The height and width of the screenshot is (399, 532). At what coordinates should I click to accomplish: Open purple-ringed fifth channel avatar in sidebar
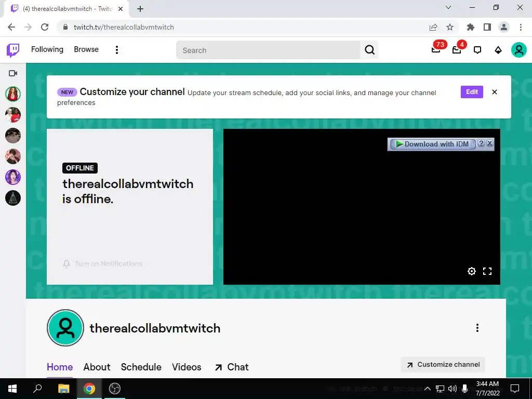tap(13, 177)
